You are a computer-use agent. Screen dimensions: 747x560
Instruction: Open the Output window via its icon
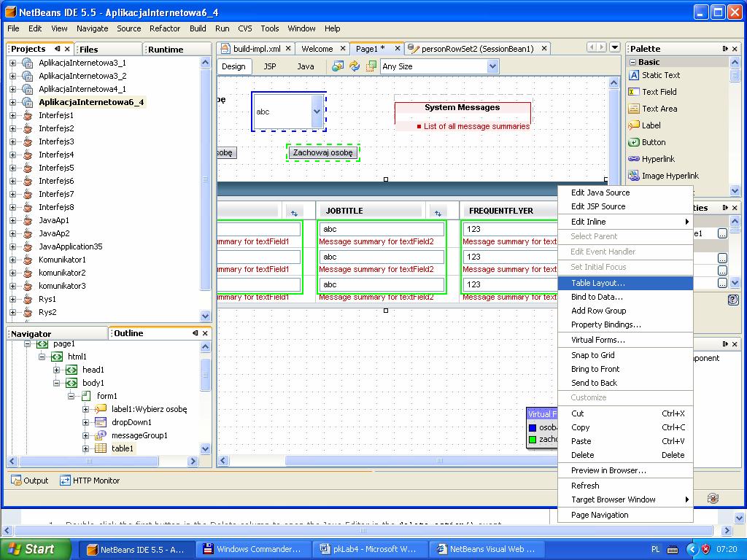coord(16,481)
